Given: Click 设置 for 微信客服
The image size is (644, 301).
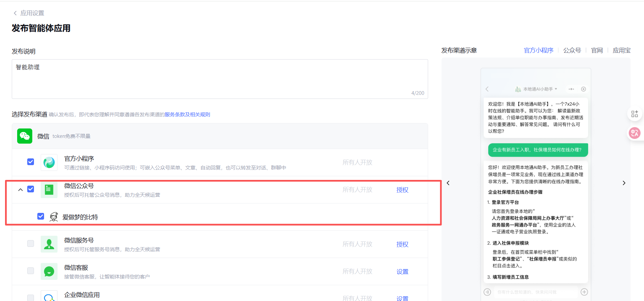Looking at the screenshot, I should [402, 272].
